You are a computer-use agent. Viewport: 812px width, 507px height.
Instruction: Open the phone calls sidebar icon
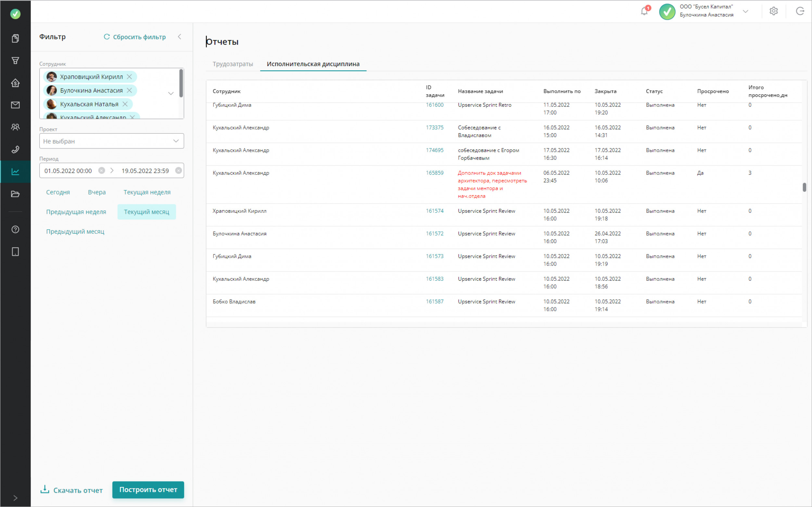pos(15,149)
